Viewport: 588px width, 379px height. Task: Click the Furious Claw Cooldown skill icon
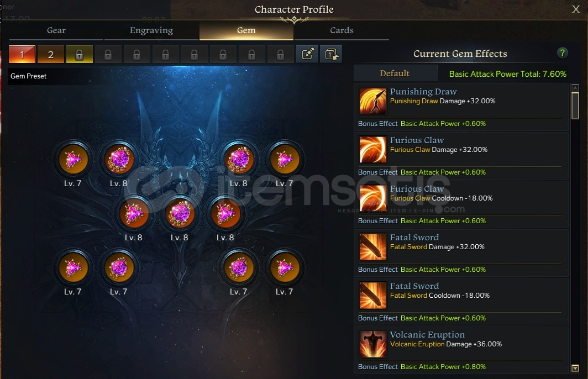[x=372, y=198]
